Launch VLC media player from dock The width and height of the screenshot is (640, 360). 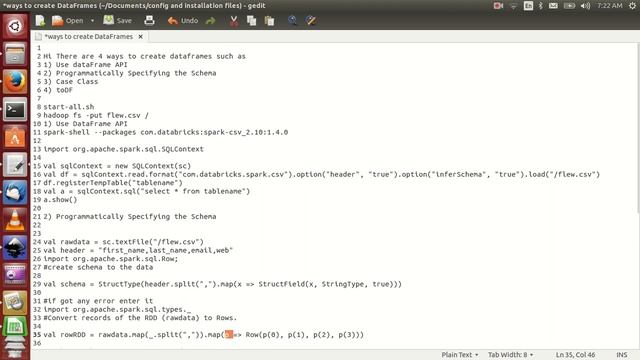tap(15, 220)
